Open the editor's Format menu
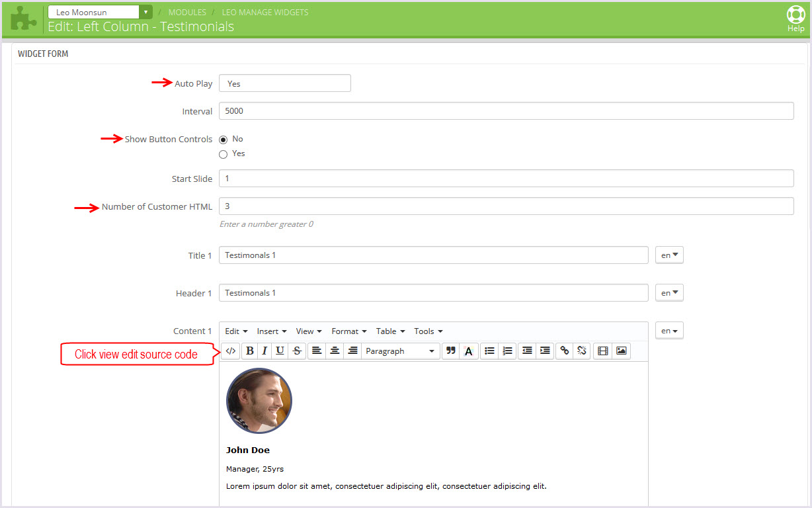This screenshot has height=508, width=812. coord(349,331)
